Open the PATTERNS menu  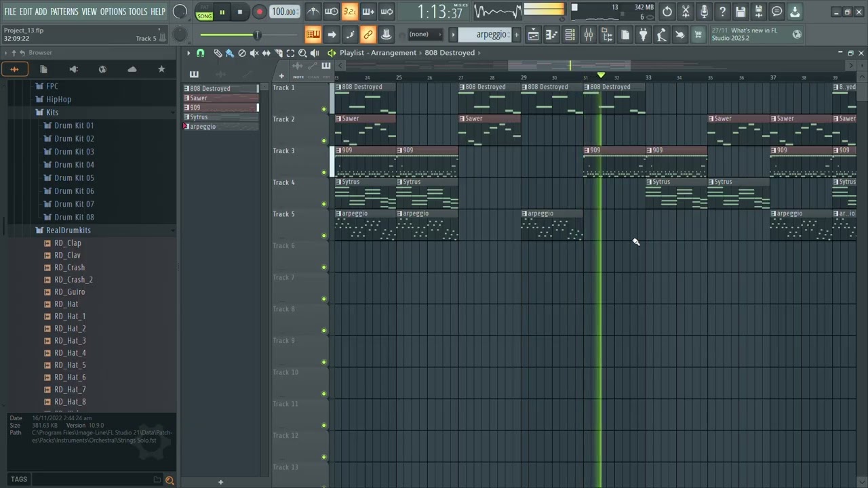coord(64,12)
